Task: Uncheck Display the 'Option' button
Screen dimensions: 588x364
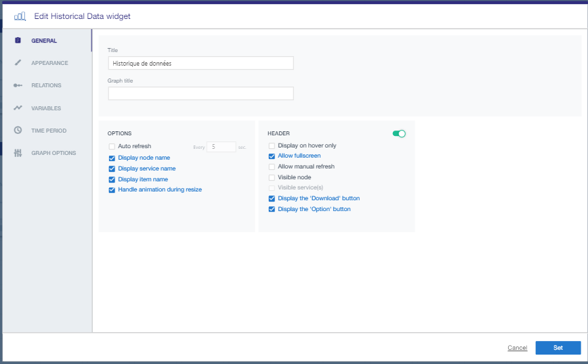Action: (x=272, y=209)
